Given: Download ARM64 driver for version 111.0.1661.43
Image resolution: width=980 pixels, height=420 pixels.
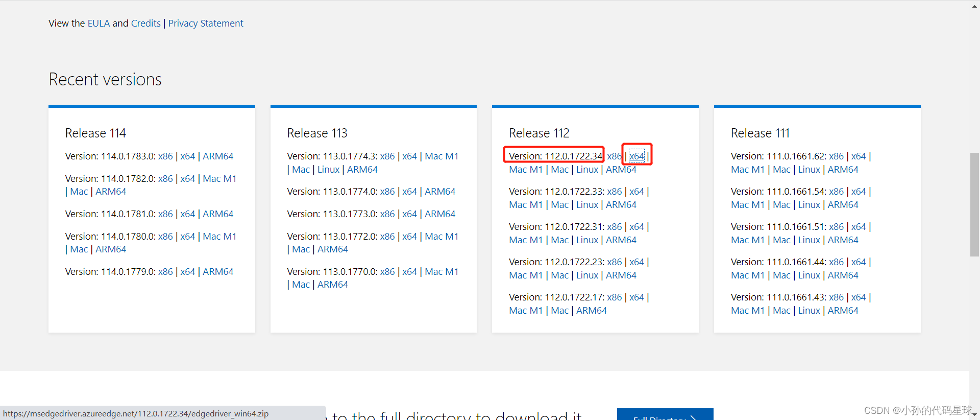Looking at the screenshot, I should [x=843, y=311].
